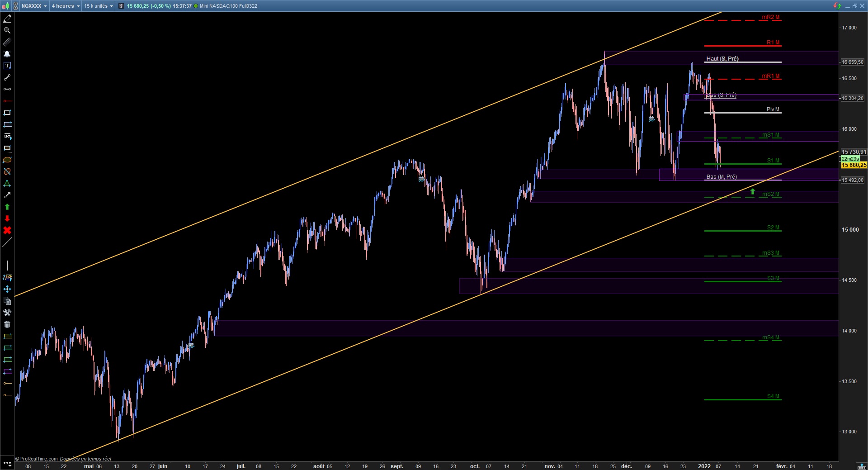Choose the green up arrow marker
868x470 pixels.
click(7, 207)
